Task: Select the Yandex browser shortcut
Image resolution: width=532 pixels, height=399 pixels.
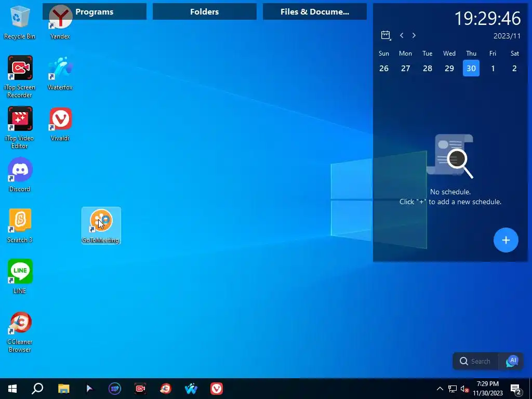Action: coord(60,23)
